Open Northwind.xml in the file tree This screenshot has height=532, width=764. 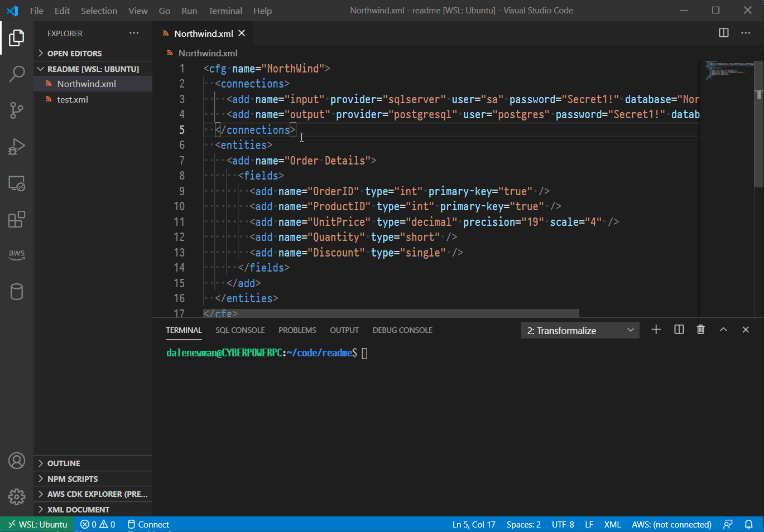pyautogui.click(x=93, y=84)
